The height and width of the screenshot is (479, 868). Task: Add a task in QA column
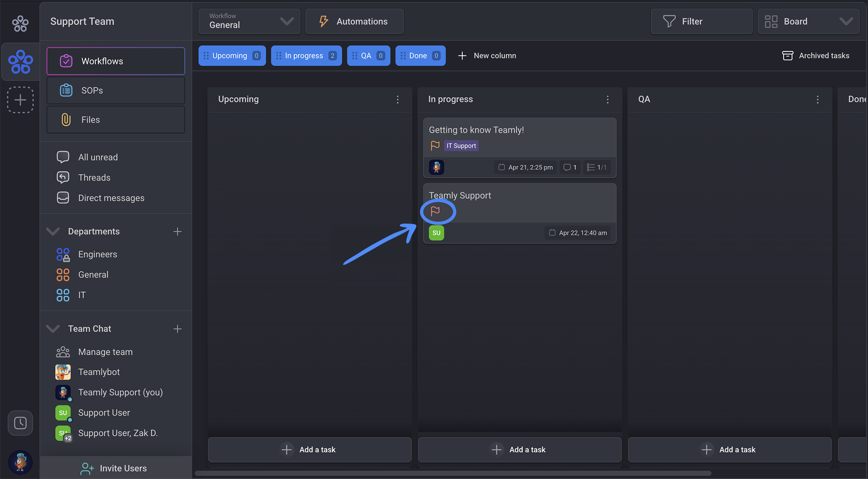pos(729,449)
